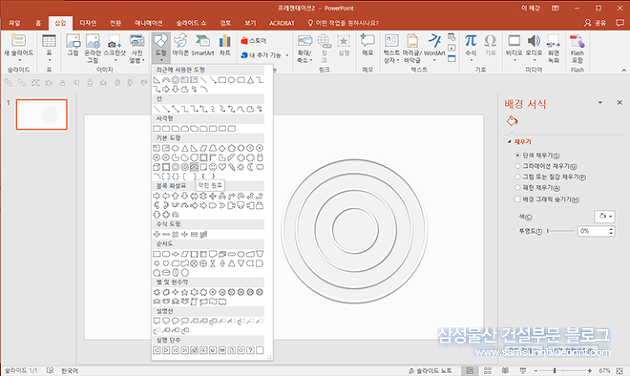Open the 도형 shapes dropdown button
630x376 pixels.
click(x=161, y=47)
